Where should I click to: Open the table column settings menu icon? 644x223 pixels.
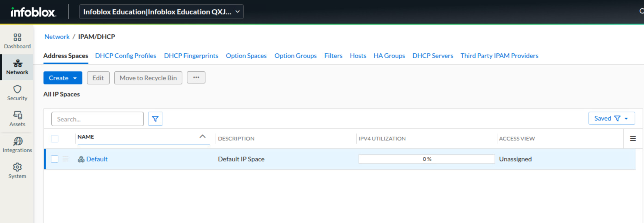click(633, 139)
